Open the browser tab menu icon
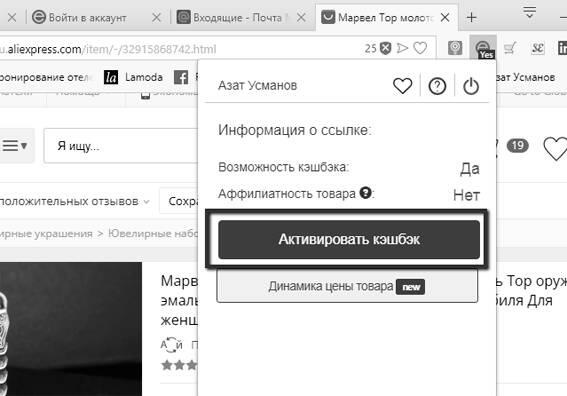This screenshot has width=567, height=396. click(529, 13)
